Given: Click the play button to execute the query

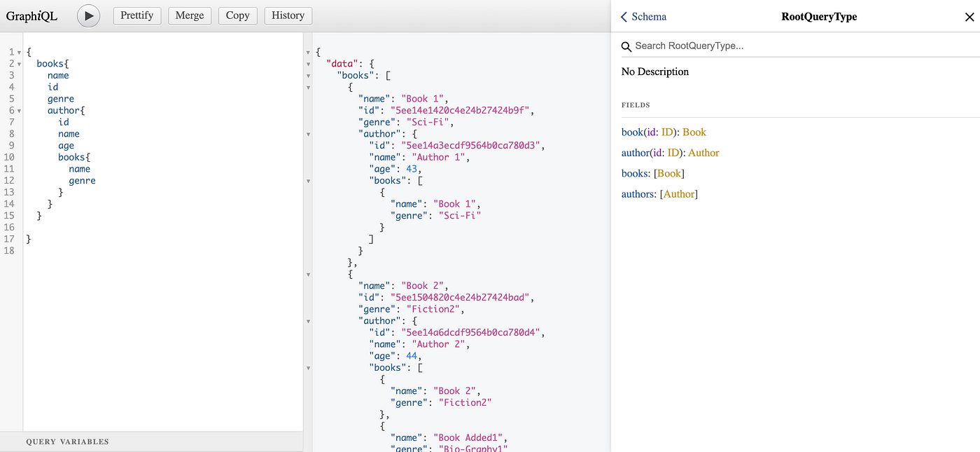Looking at the screenshot, I should pos(88,15).
